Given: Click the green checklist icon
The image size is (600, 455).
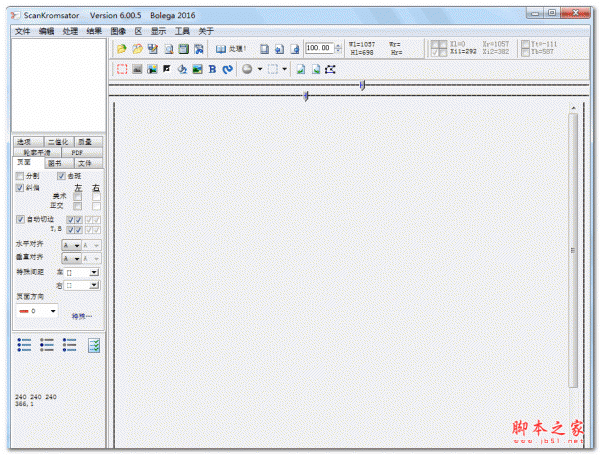Looking at the screenshot, I should tap(94, 346).
